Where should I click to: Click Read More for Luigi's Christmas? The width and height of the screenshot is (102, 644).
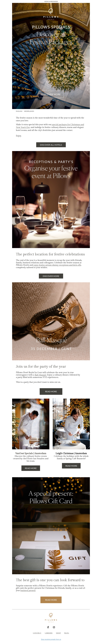click(71, 466)
